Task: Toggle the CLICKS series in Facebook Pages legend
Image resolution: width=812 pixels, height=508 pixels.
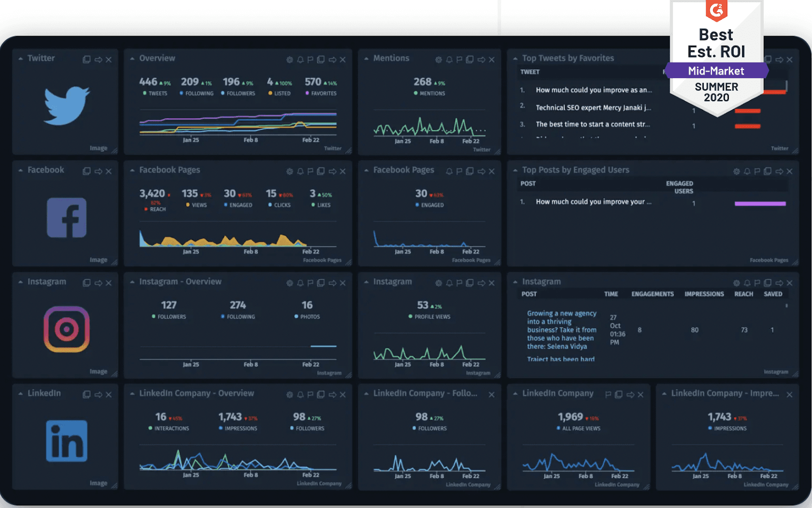Action: coord(280,205)
